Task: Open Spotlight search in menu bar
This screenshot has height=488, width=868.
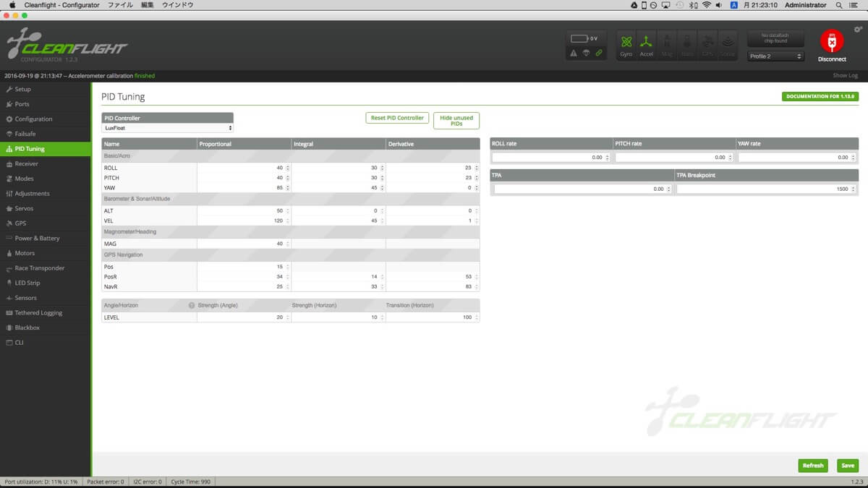Action: pos(838,5)
